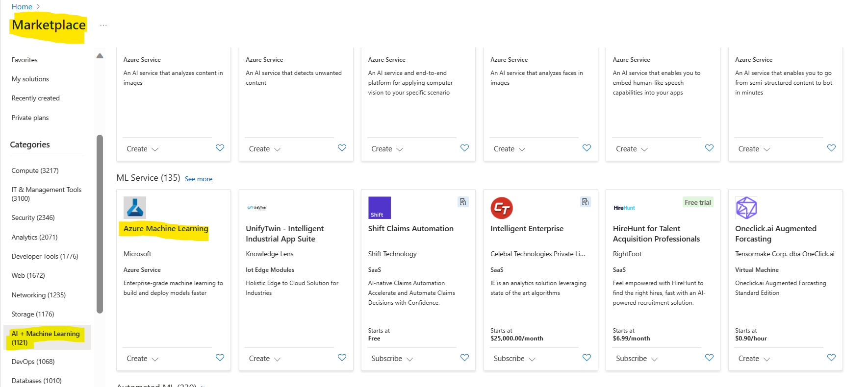Open Oneclick.ai Augmented Forcasting title
The image size is (868, 387).
[x=776, y=234]
